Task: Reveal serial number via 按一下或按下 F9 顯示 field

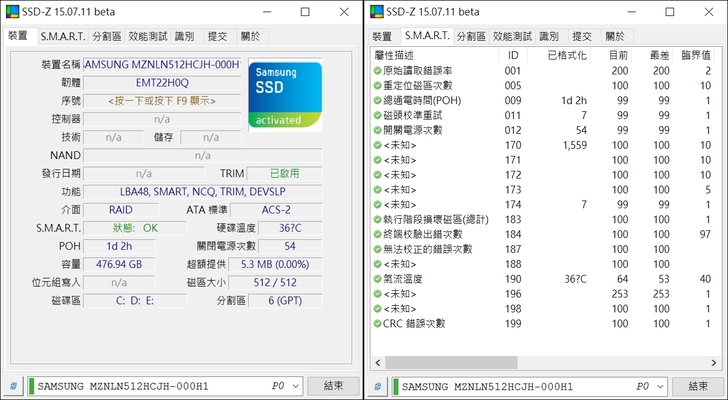Action: coord(162,101)
